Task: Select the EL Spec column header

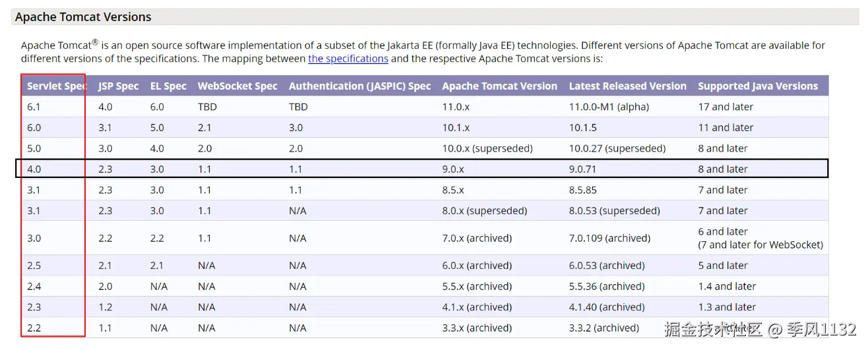Action: pos(168,86)
